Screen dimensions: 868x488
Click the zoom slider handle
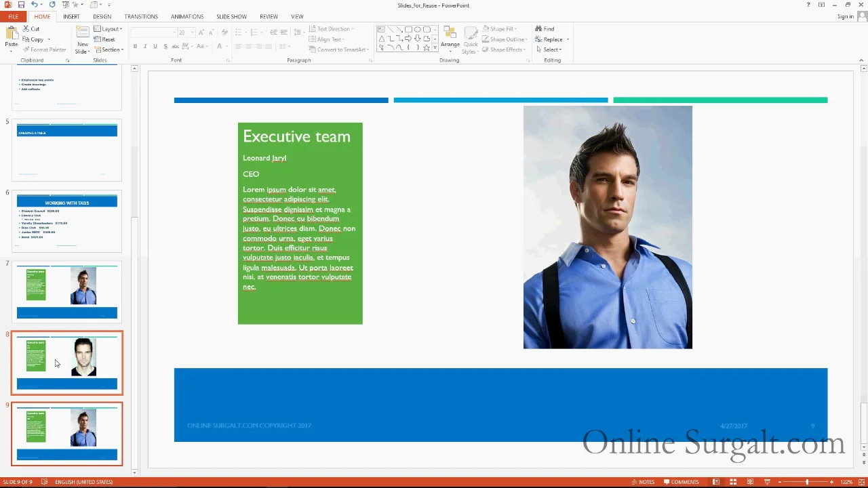[806, 482]
